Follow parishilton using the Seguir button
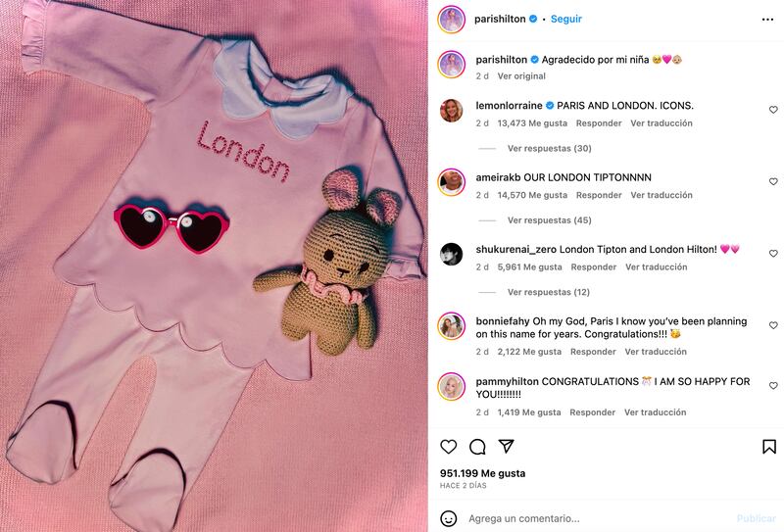 coord(566,19)
